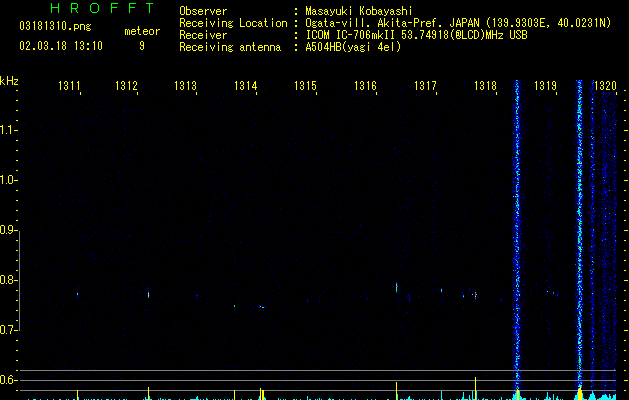The height and width of the screenshot is (400, 629).
Task: Click the 0.6 kHz frequency label
Action: (8, 380)
